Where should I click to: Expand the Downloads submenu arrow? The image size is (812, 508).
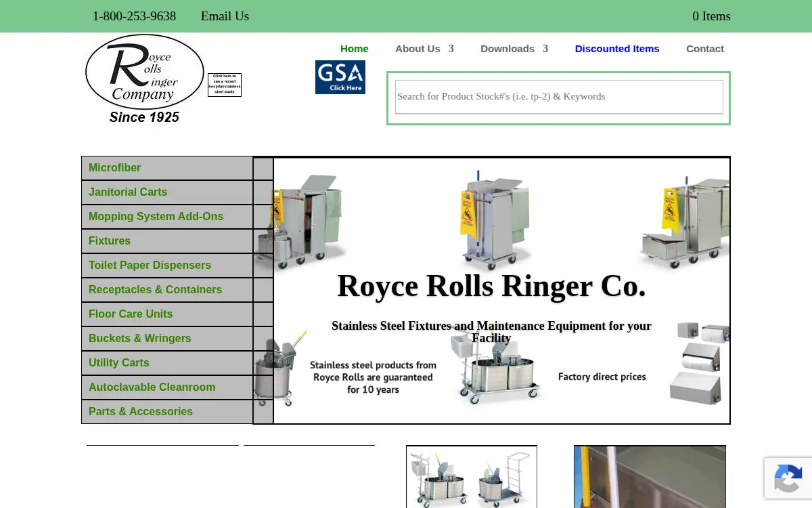[x=545, y=49]
